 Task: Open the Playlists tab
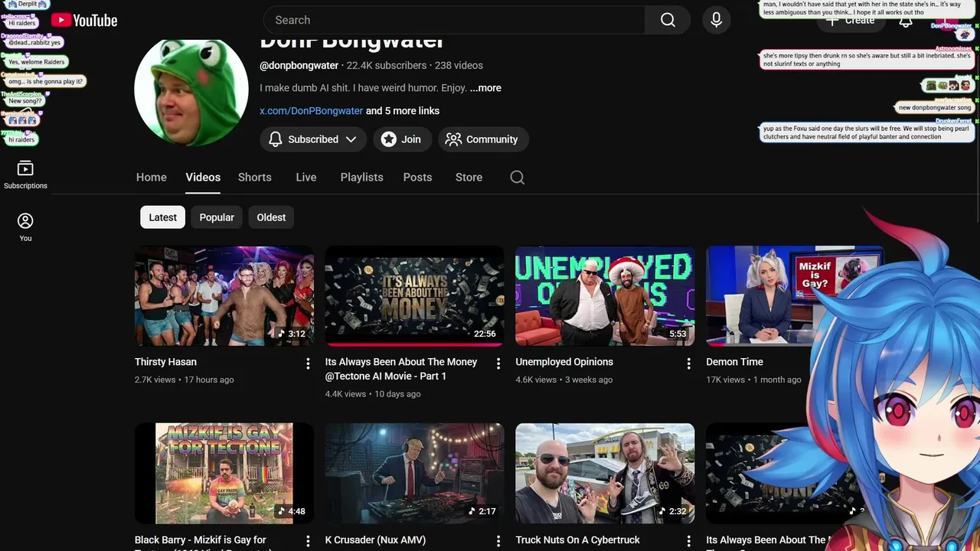361,177
